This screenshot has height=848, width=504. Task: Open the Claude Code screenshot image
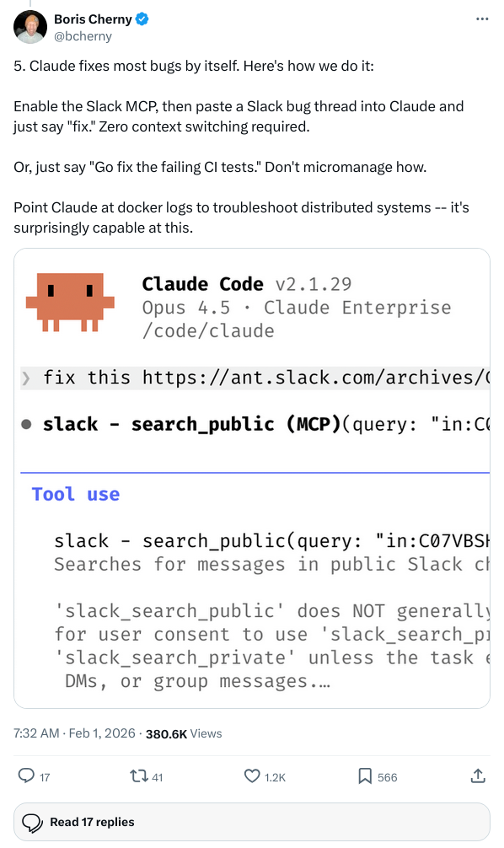(252, 478)
